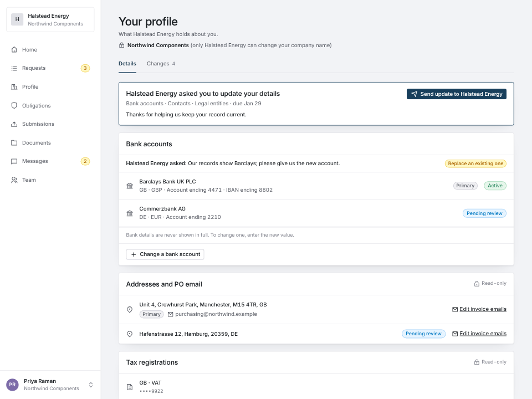532x399 pixels.
Task: Open Requests in the sidebar
Action: tap(50, 68)
